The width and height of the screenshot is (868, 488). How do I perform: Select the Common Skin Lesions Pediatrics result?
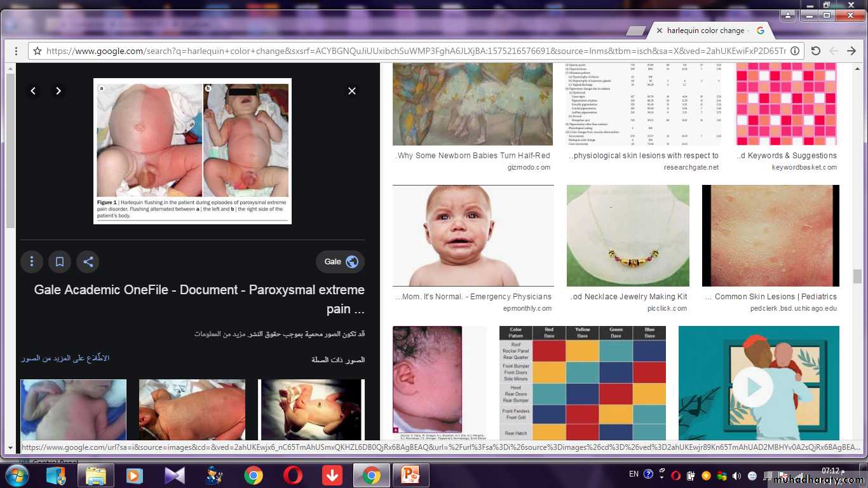770,236
